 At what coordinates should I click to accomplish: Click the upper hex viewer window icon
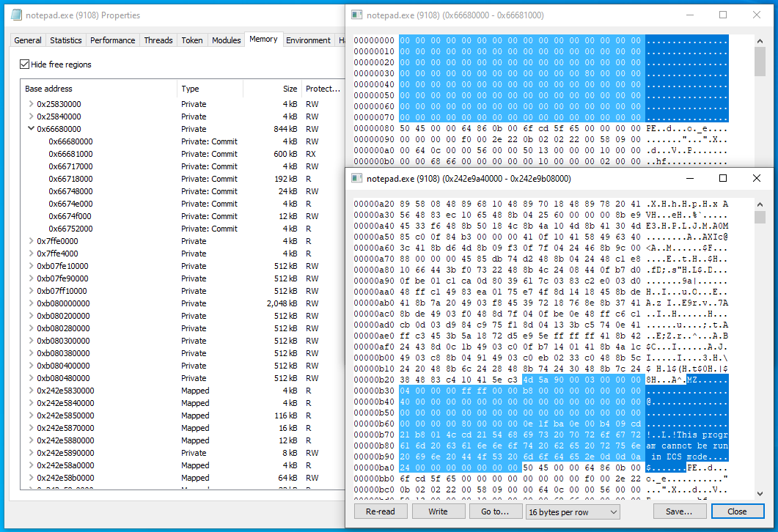coord(356,15)
